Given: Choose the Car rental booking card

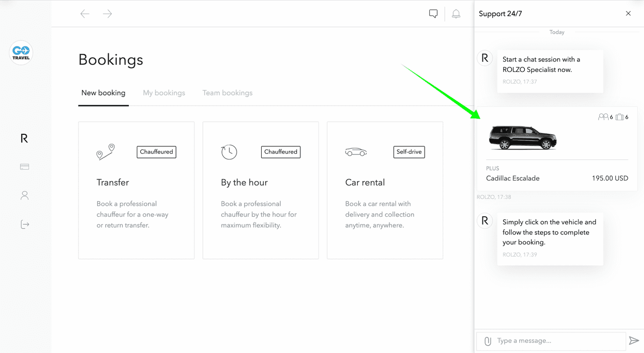Looking at the screenshot, I should (385, 191).
